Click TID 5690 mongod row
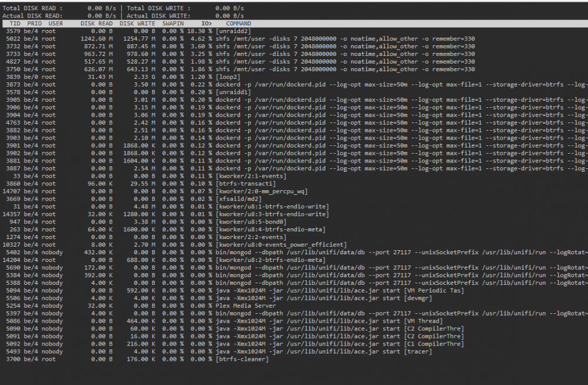The height and width of the screenshot is (385, 588). pos(294,268)
